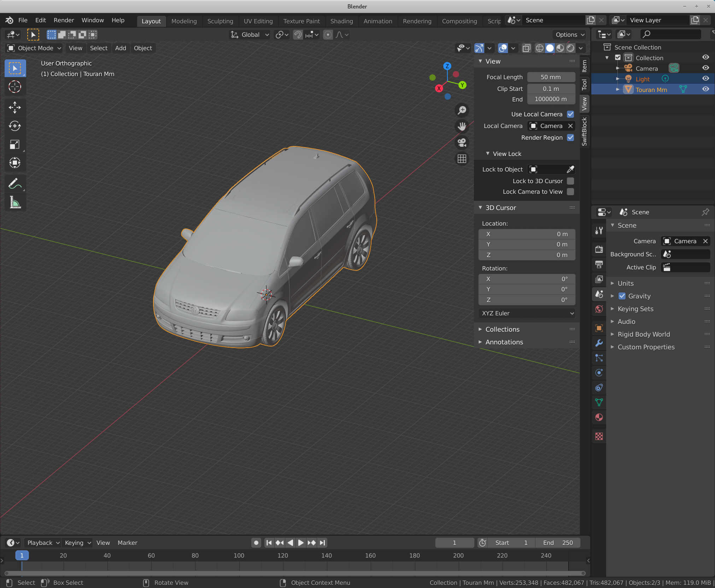Open the Render menu
This screenshot has height=588, width=715.
(64, 20)
